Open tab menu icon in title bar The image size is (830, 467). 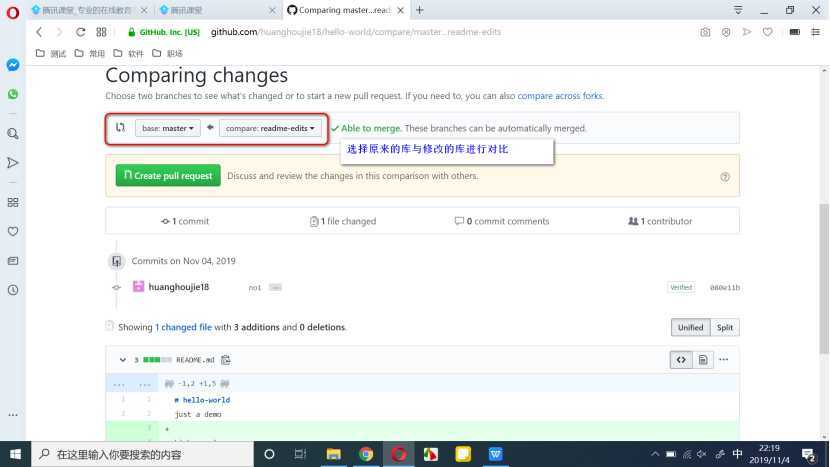(738, 10)
